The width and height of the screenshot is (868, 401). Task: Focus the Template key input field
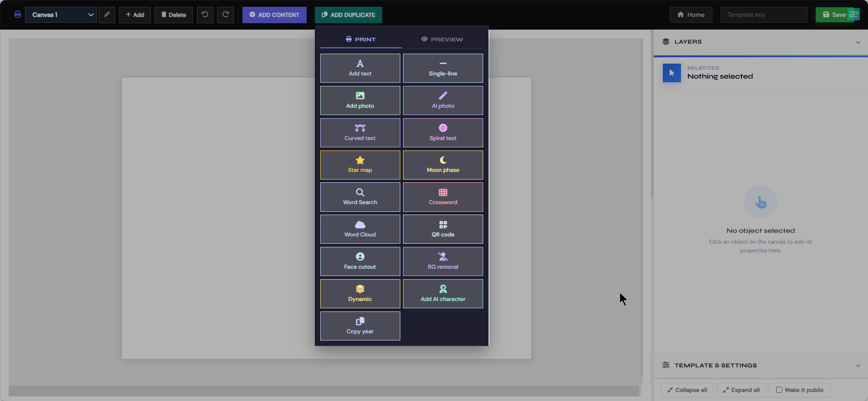click(764, 15)
